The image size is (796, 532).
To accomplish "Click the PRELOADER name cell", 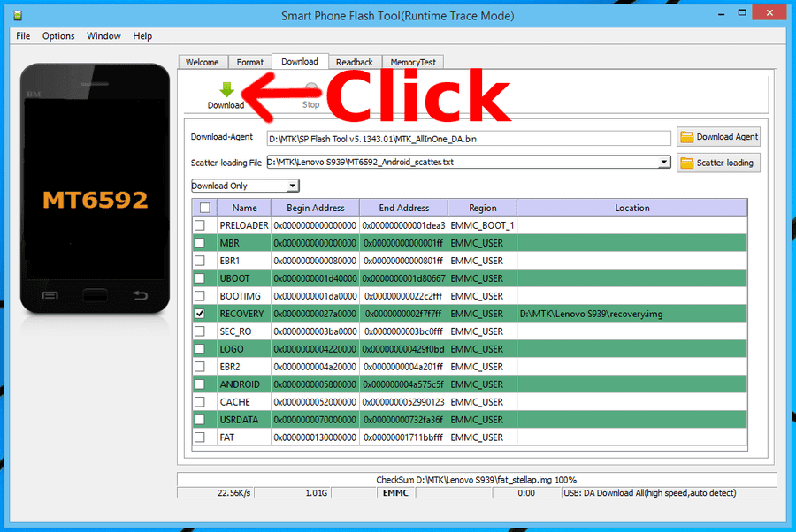I will click(244, 225).
